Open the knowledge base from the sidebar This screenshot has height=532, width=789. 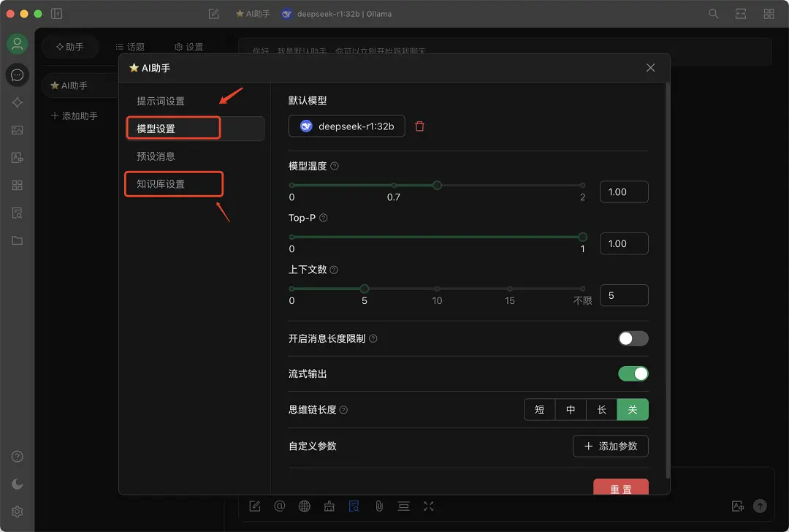point(18,213)
